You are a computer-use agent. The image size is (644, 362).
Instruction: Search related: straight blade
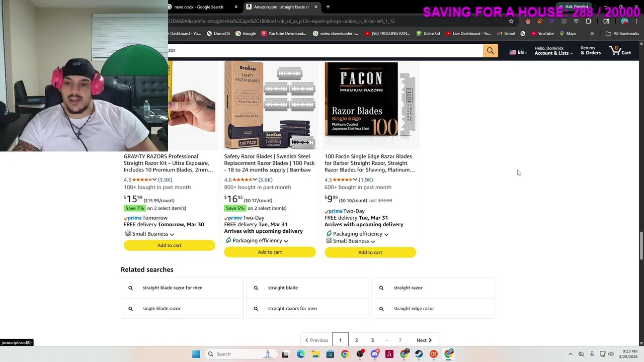coord(307,288)
